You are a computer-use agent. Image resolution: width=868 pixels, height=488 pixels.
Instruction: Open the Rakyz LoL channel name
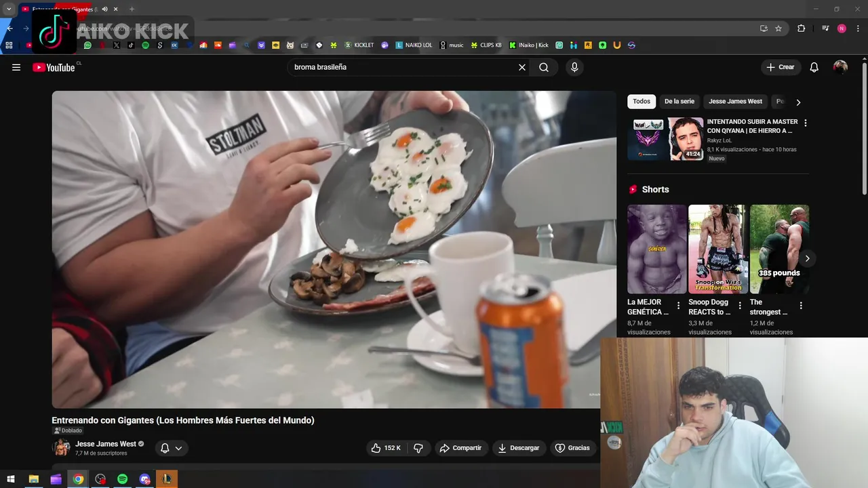pyautogui.click(x=719, y=140)
